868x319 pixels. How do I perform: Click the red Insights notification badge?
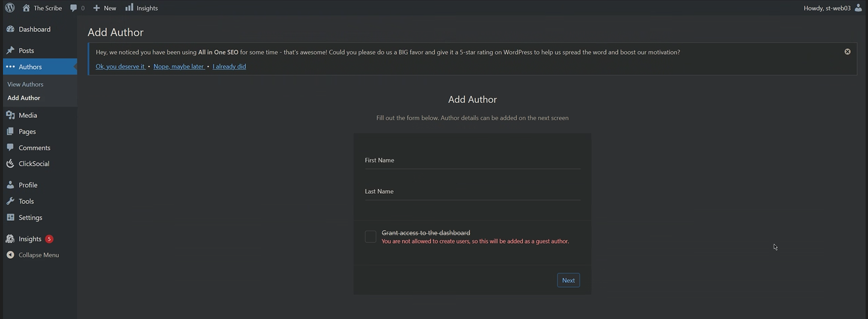click(x=49, y=239)
